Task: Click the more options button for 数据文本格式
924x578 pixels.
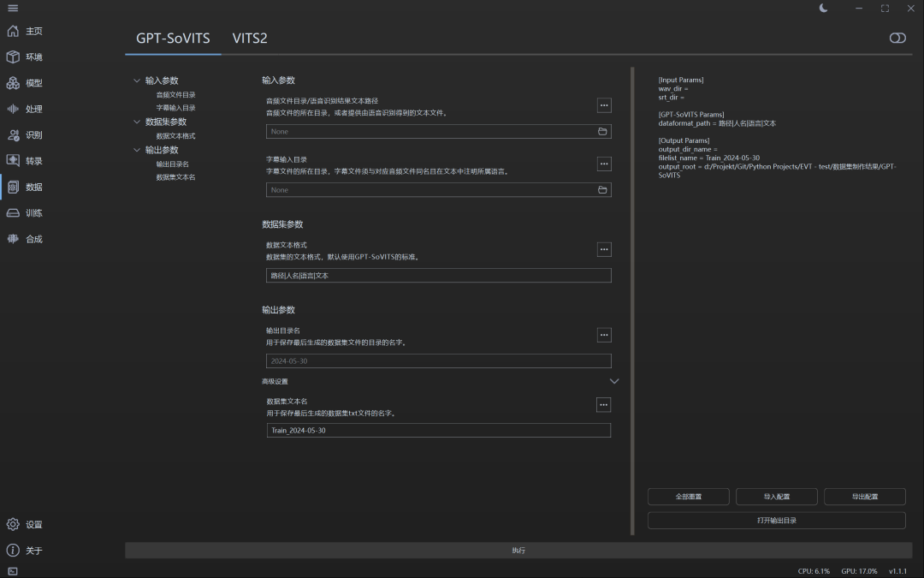Action: point(604,249)
